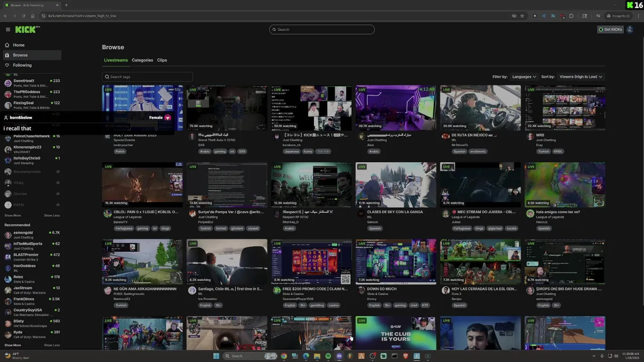The height and width of the screenshot is (362, 644).
Task: Click Slots & Casino link under DOWN SO MUCH
Action: pyautogui.click(x=377, y=294)
